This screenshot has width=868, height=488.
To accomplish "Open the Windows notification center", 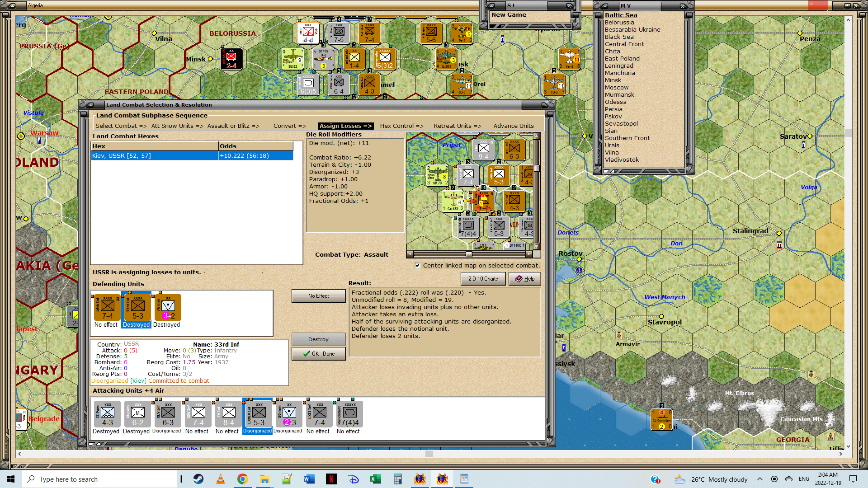I will tap(853, 479).
